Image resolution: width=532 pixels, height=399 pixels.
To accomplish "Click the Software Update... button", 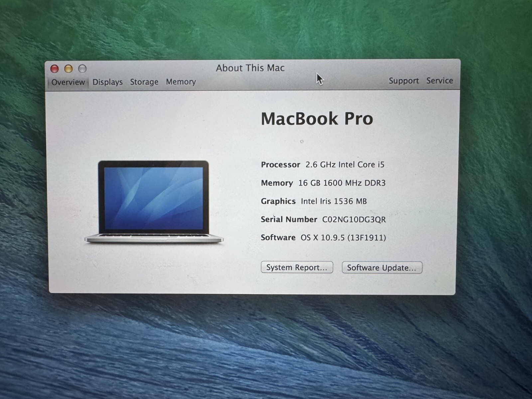I will tap(382, 268).
